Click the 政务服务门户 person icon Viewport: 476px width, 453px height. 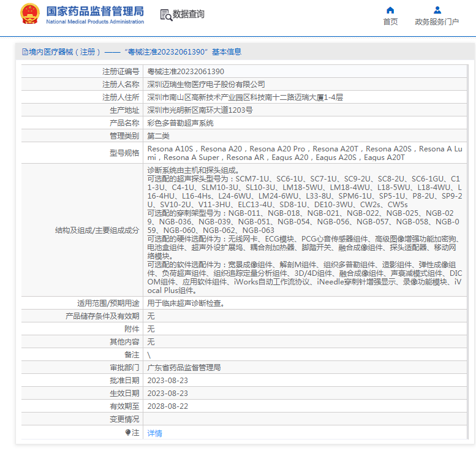click(437, 10)
